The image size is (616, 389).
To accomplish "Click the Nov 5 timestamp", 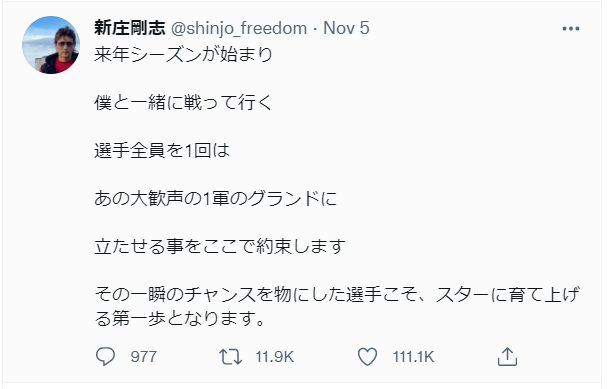I will [x=346, y=28].
